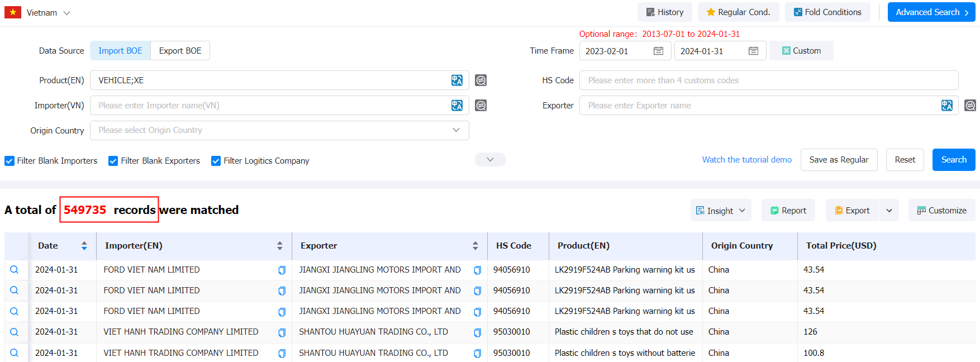This screenshot has height=362, width=980.
Task: Click the translate icon in the Exporter field
Action: pos(946,106)
